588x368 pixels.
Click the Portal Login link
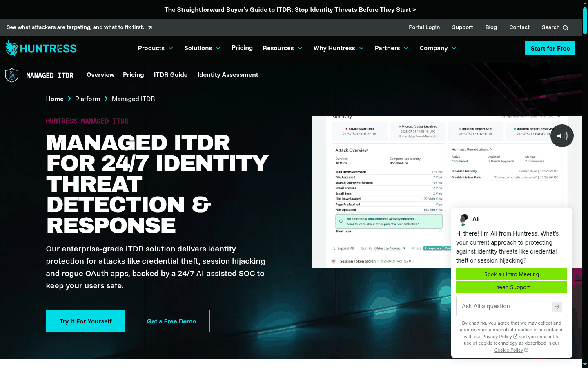tap(424, 27)
